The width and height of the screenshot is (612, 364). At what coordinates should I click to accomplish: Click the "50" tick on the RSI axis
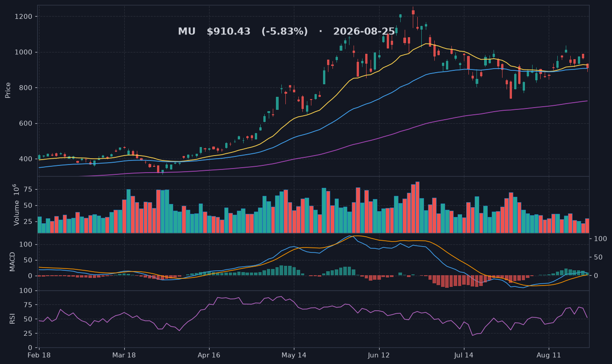tap(28, 319)
